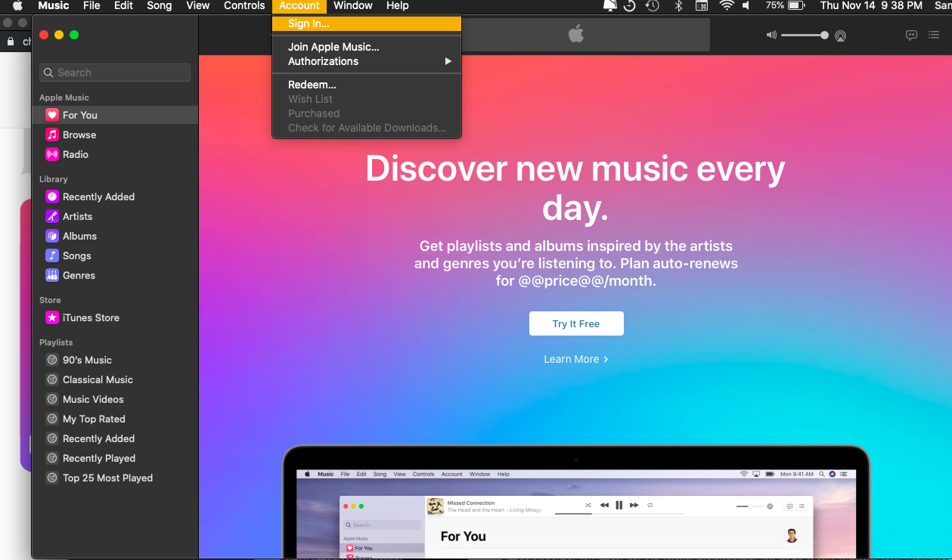The image size is (952, 560).
Task: Select Artists in Library
Action: click(115, 216)
